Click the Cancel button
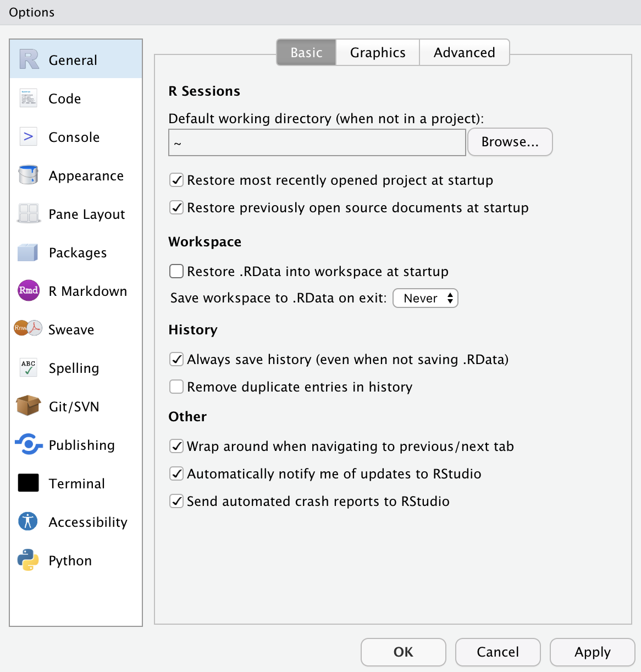 [x=498, y=652]
